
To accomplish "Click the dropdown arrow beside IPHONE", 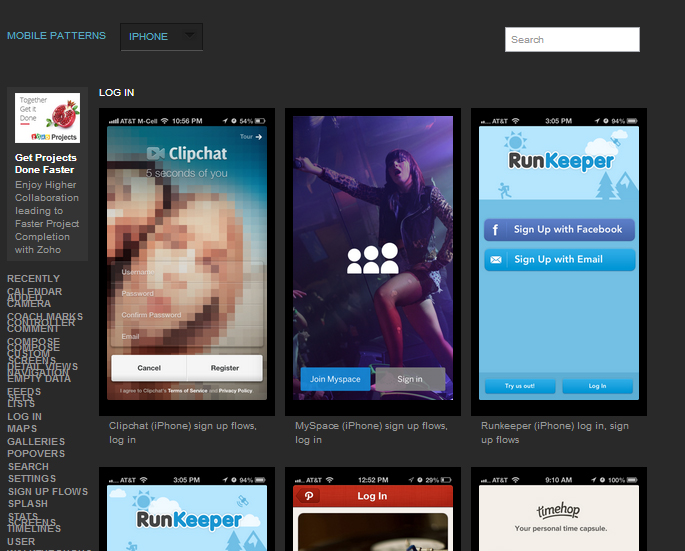I will click(189, 35).
